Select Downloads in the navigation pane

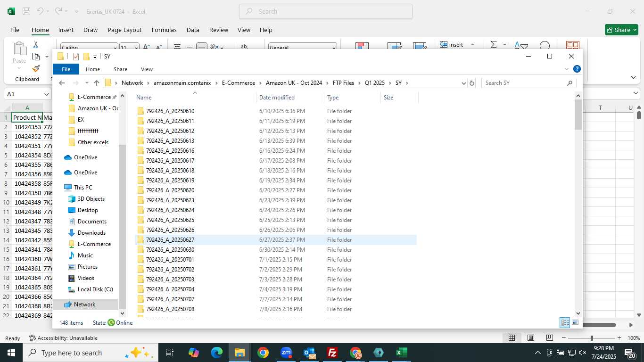[x=91, y=233]
